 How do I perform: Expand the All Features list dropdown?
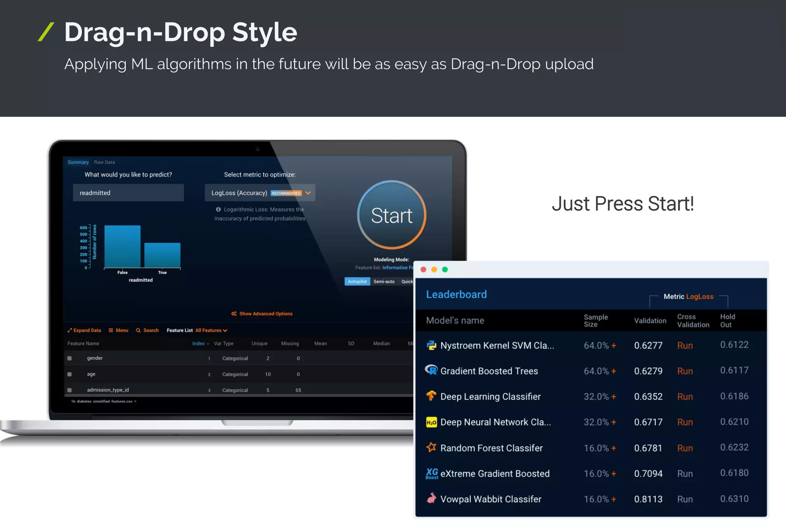coord(225,331)
